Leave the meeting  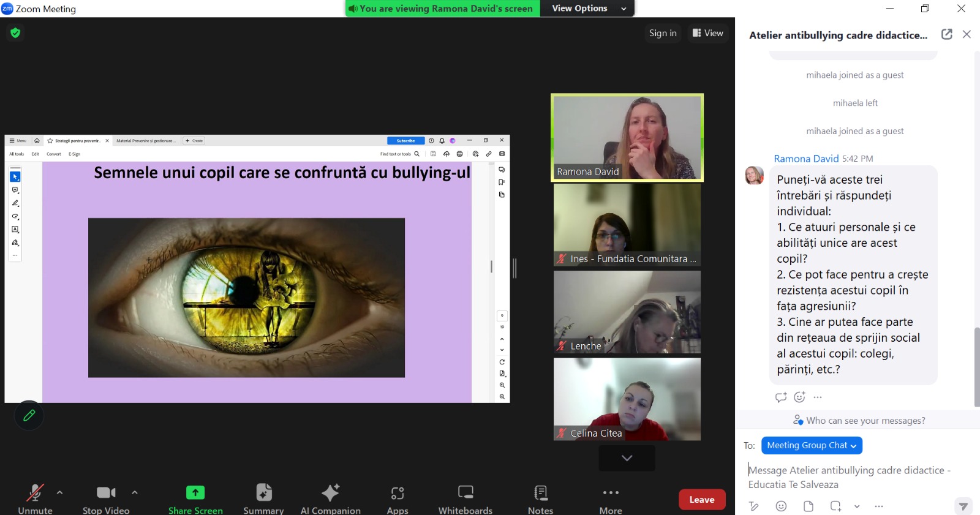(x=701, y=500)
